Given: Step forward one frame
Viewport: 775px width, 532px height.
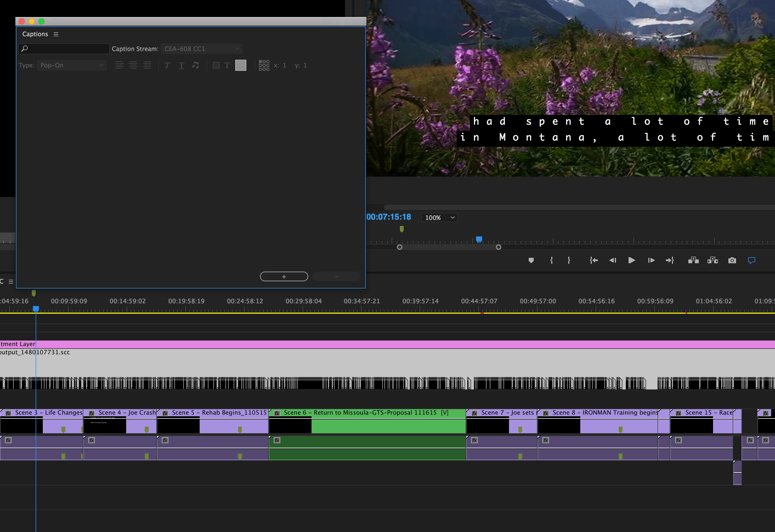Looking at the screenshot, I should click(x=651, y=261).
